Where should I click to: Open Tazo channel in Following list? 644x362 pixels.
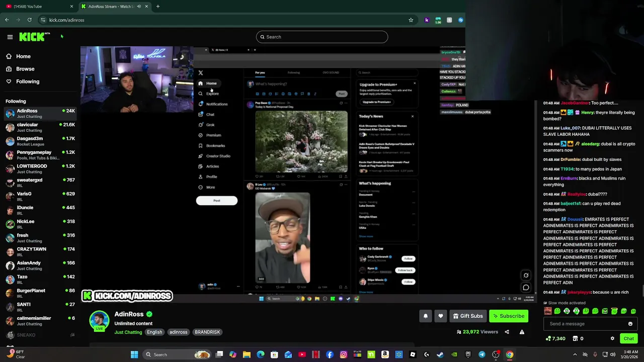pyautogui.click(x=40, y=279)
